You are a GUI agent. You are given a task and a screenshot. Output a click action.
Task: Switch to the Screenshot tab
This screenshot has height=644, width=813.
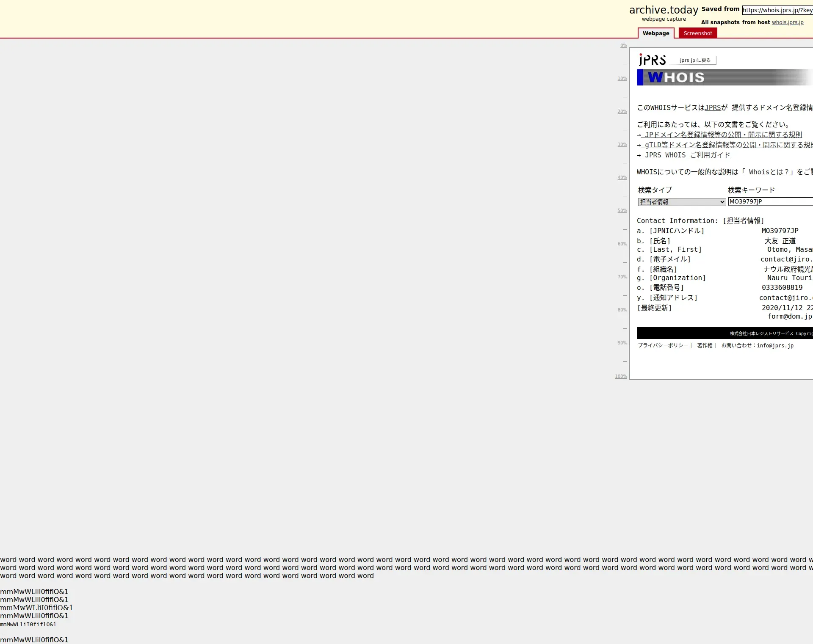[x=697, y=33]
